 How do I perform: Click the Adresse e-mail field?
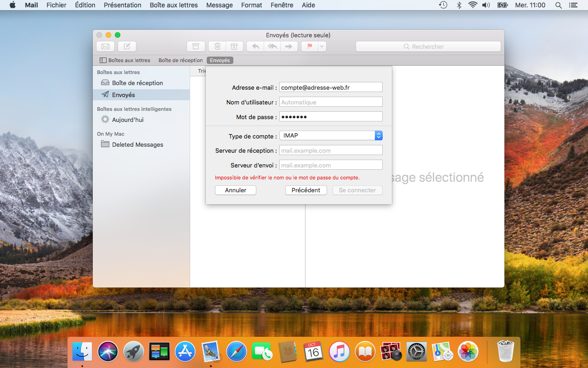click(x=331, y=87)
